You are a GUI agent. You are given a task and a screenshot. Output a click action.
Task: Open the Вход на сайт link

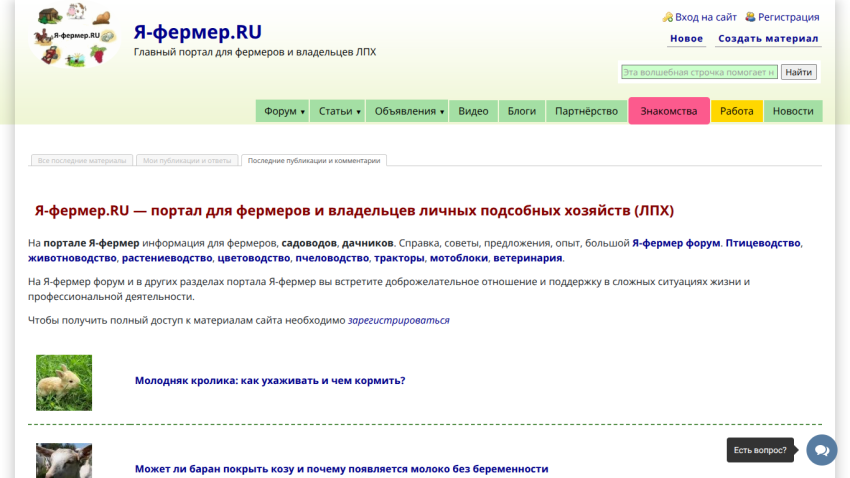[706, 17]
